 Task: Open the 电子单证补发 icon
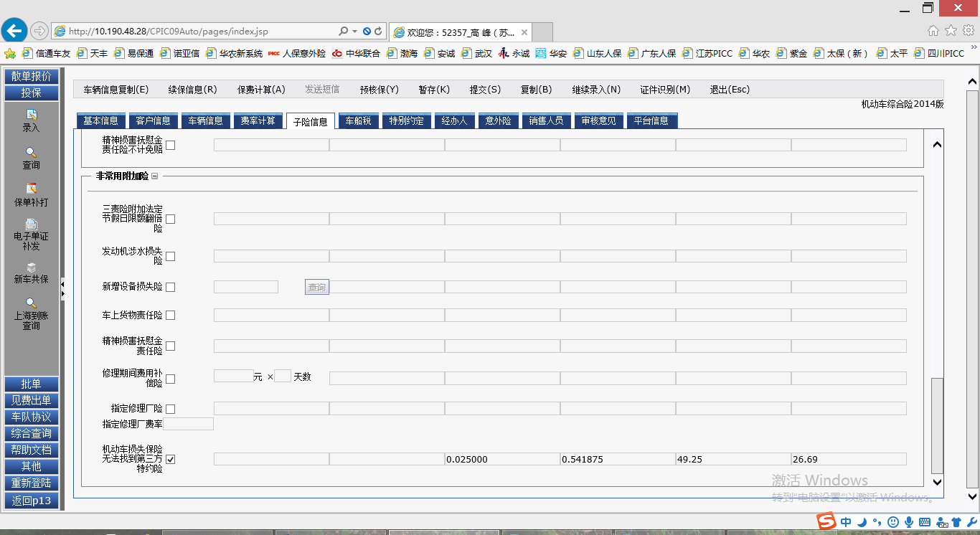click(x=32, y=224)
